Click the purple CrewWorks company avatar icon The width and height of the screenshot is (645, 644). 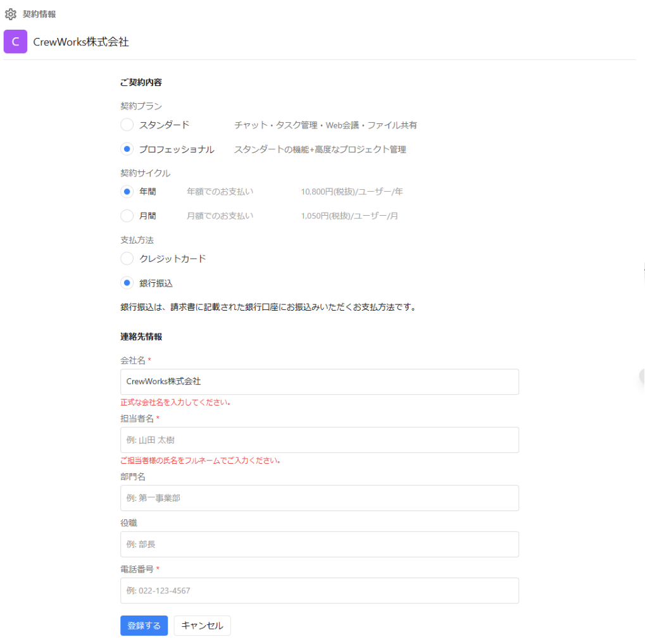[x=15, y=42]
